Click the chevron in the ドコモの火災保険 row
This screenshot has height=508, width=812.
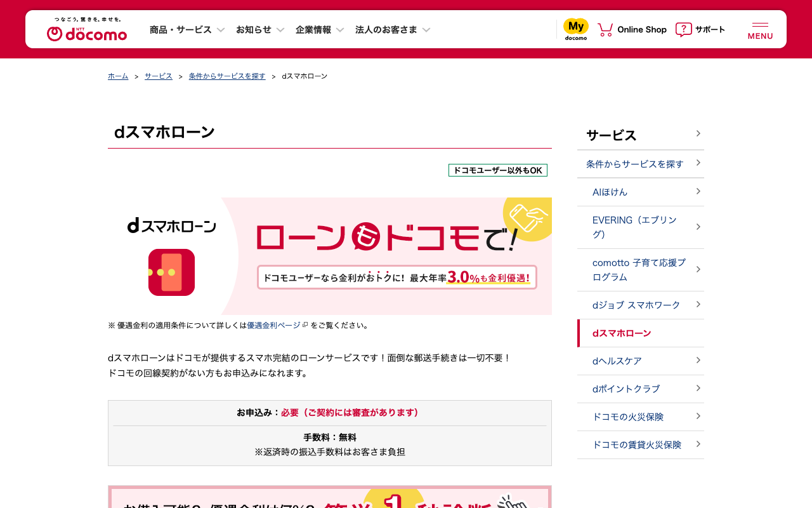[698, 416]
